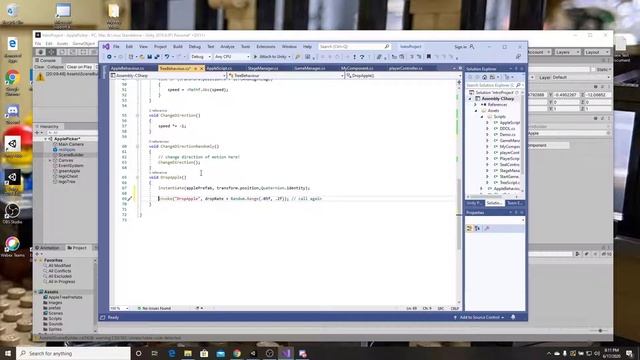Viewport: 640px width, 360px height.
Task: Select greenApple in Unity Hierarchy
Action: [x=69, y=171]
